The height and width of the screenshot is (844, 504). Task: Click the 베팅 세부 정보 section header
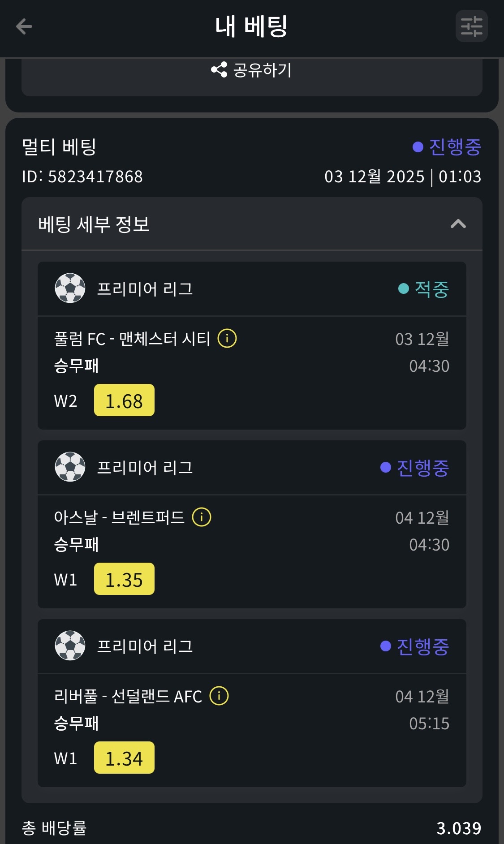click(94, 224)
